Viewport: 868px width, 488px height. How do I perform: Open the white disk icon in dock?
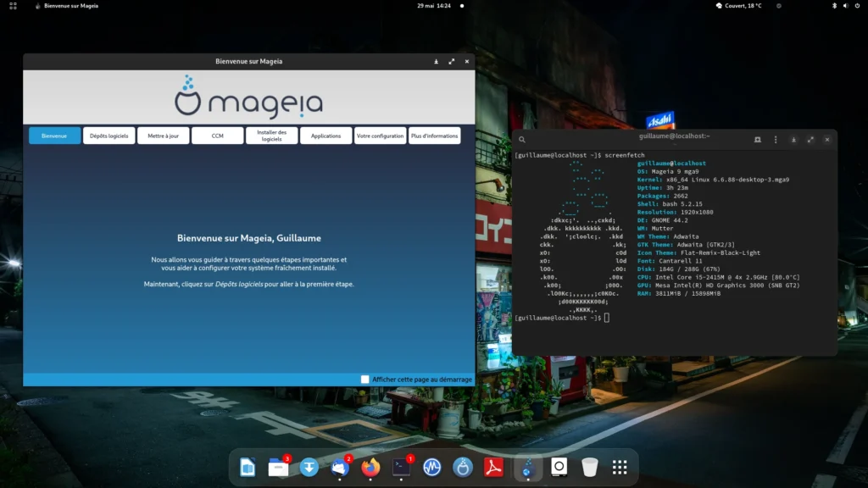point(559,468)
